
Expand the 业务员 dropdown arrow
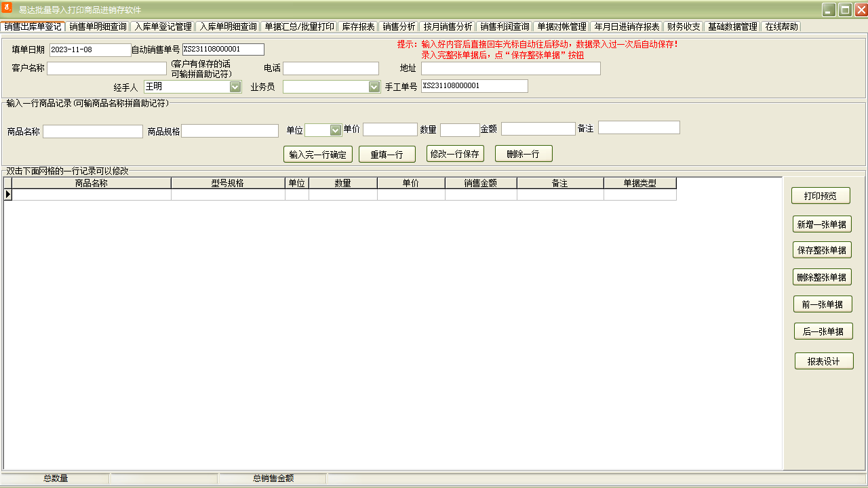pyautogui.click(x=374, y=87)
